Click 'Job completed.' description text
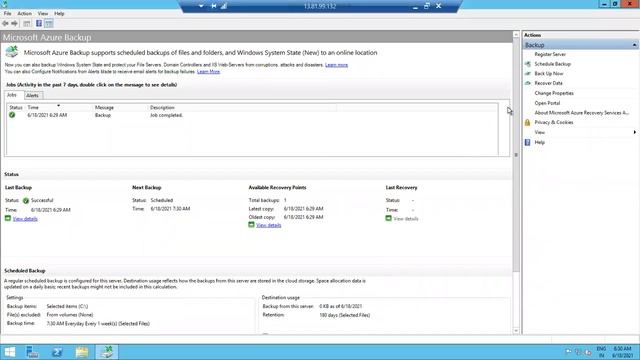 (166, 115)
